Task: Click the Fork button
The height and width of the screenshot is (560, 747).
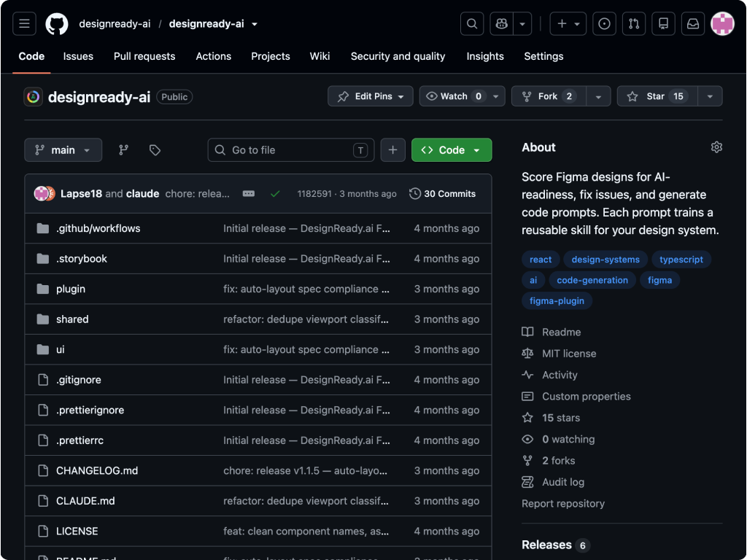Action: click(549, 96)
